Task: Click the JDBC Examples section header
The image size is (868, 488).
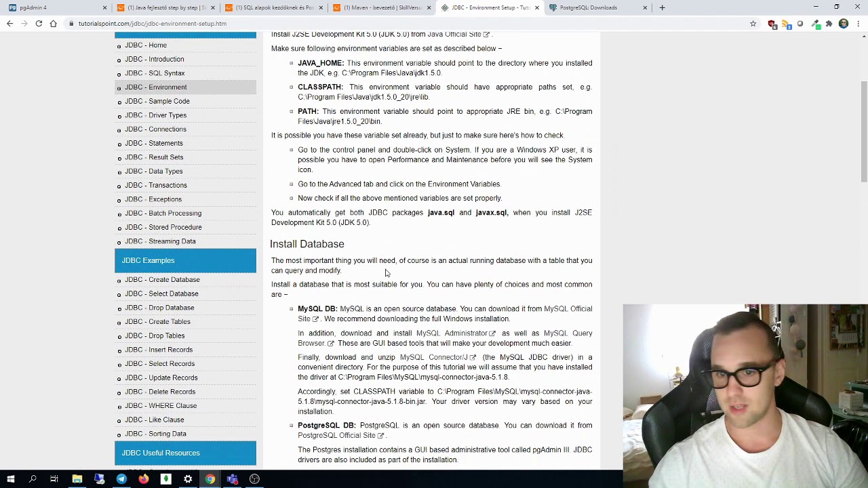Action: click(x=185, y=260)
